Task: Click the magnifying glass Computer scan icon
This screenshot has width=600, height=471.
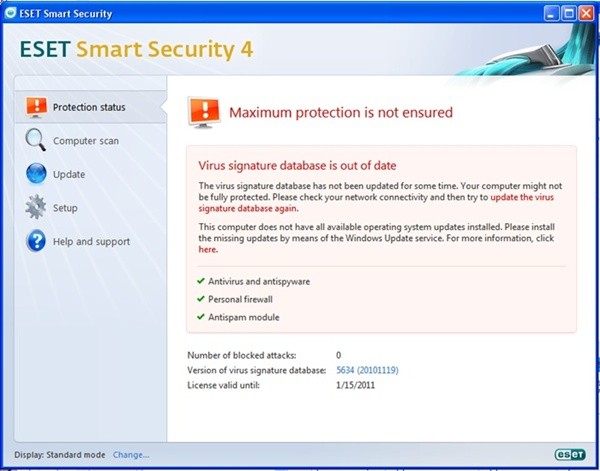Action: 36,140
